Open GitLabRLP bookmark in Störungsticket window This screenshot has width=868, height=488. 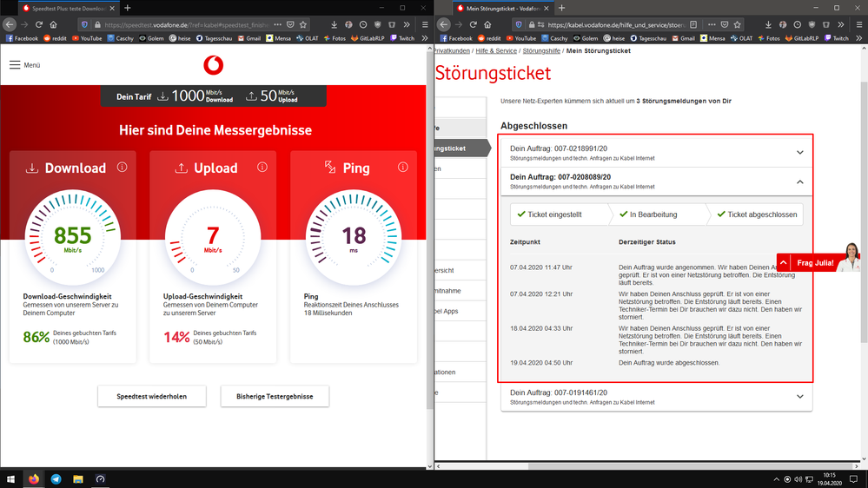tap(802, 38)
